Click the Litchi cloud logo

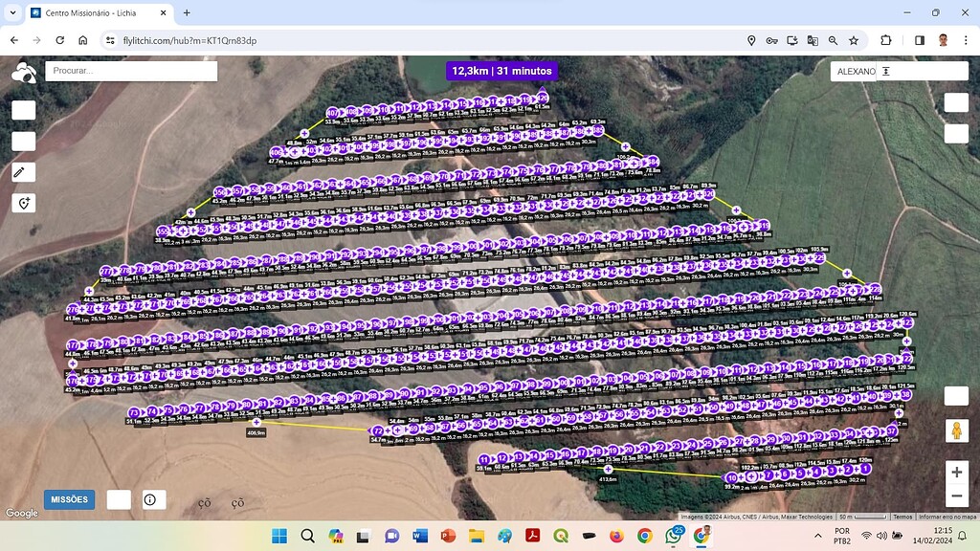click(23, 72)
